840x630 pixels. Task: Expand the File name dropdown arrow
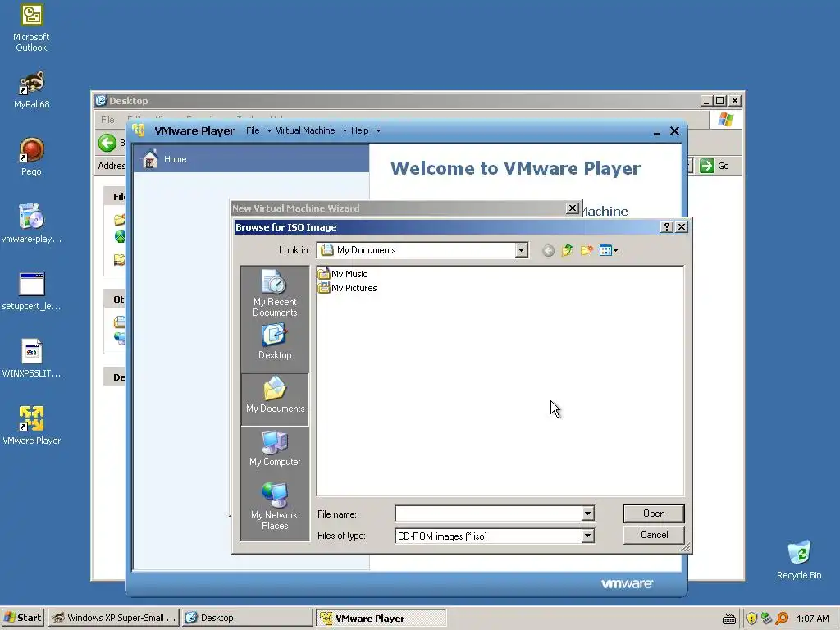(587, 514)
